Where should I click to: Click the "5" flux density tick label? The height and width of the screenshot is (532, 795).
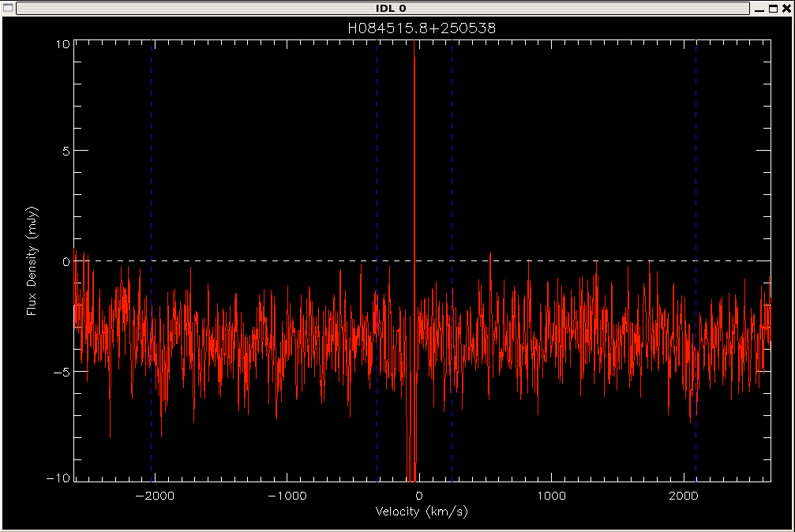pyautogui.click(x=66, y=151)
